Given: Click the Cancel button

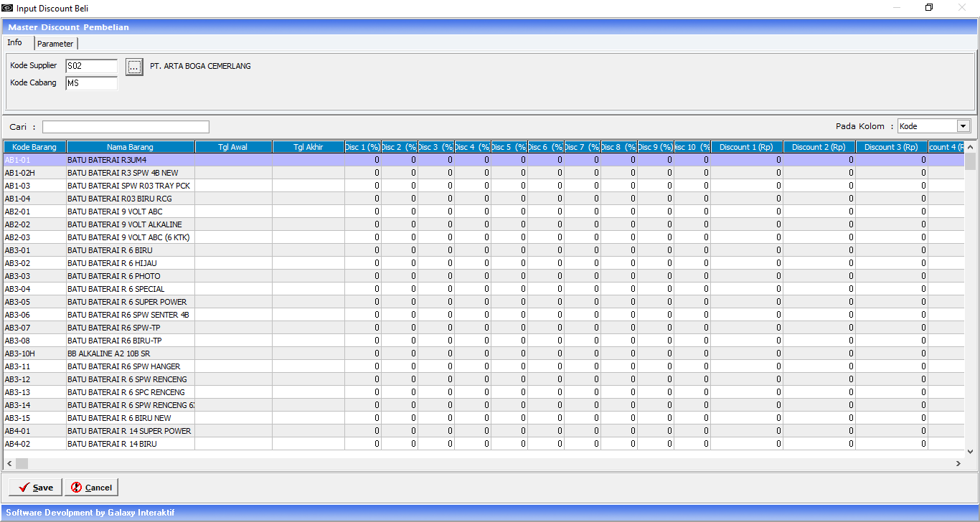Looking at the screenshot, I should coord(91,488).
